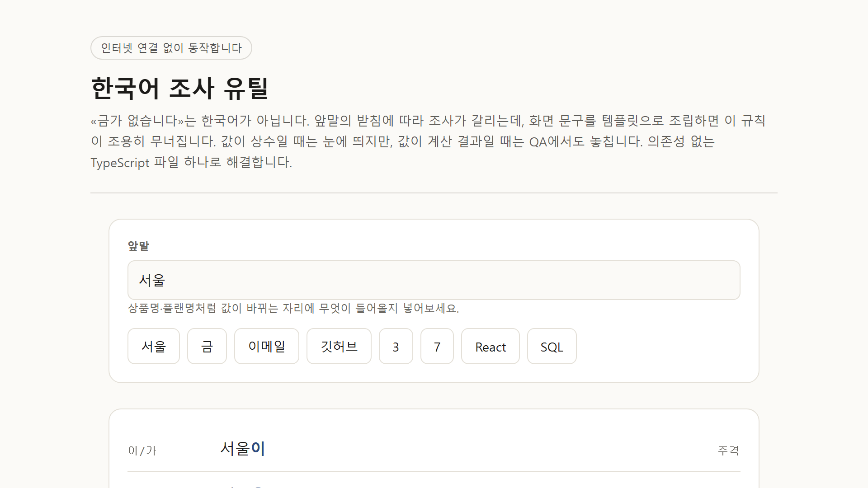
Task: Click the 한국어 조사 유틸 heading
Action: tap(180, 88)
